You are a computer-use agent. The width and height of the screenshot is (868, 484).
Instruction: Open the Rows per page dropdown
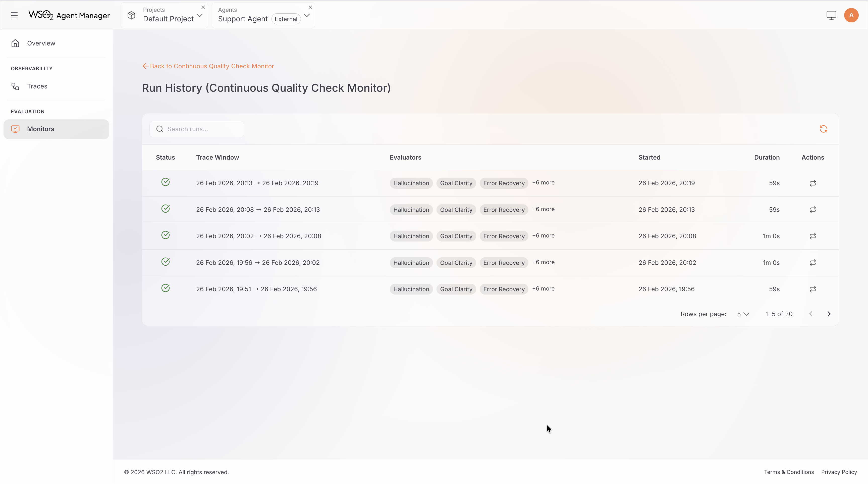[x=743, y=314]
